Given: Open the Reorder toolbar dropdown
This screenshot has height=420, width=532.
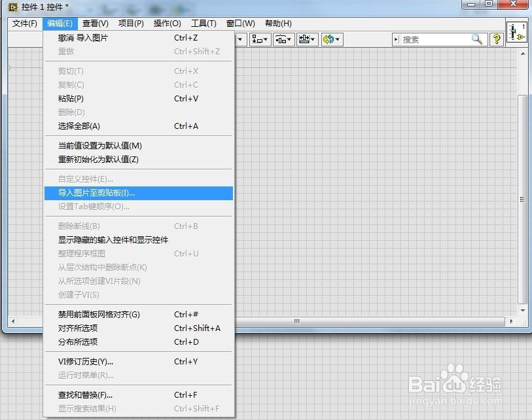Looking at the screenshot, I should (x=332, y=40).
